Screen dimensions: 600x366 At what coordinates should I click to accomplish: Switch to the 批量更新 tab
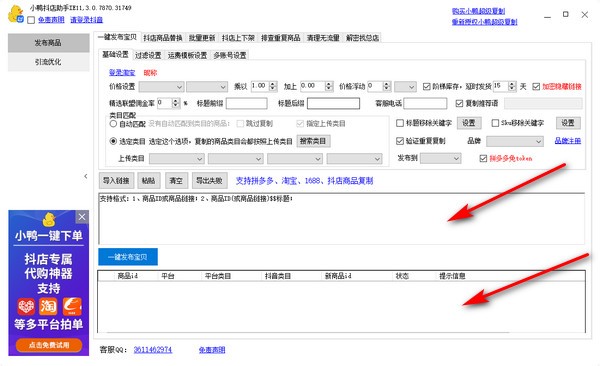(202, 38)
